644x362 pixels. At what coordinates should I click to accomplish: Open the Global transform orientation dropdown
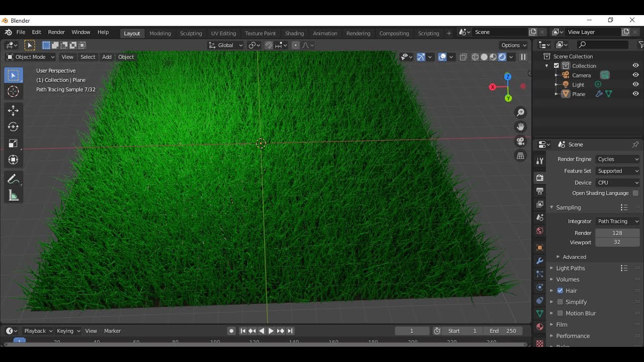pos(225,45)
